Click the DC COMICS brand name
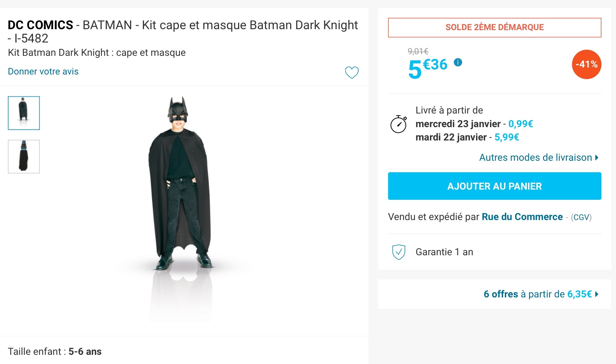Screen dimensions: 616x364 (x=41, y=25)
